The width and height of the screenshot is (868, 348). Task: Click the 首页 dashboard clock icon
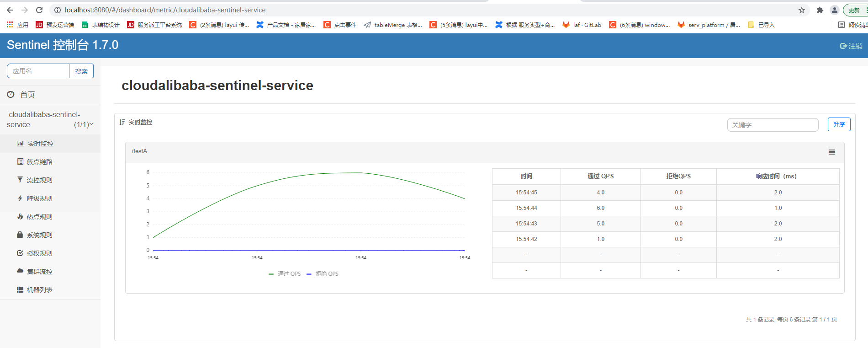point(11,94)
